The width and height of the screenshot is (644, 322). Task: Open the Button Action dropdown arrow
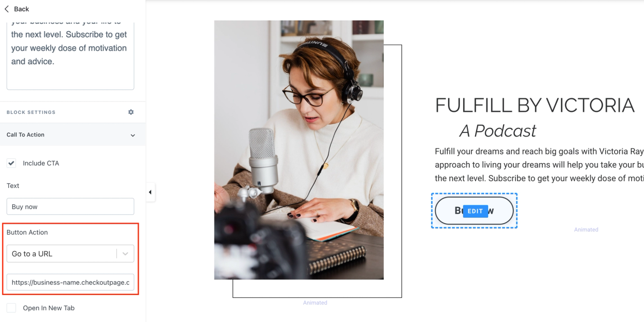(x=125, y=254)
